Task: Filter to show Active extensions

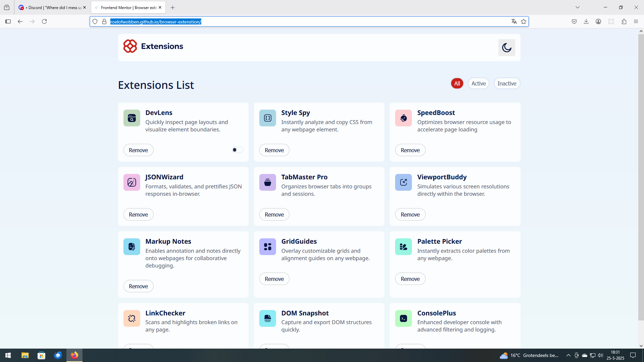Action: click(478, 83)
